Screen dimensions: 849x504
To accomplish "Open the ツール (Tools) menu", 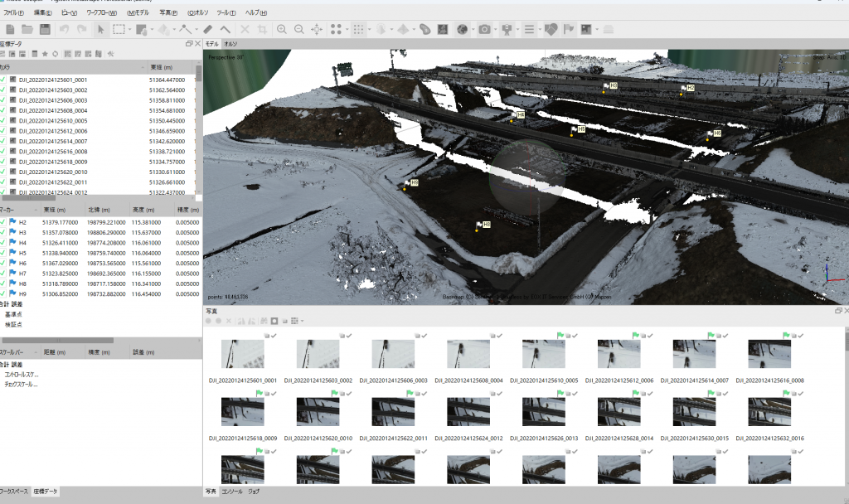I will pyautogui.click(x=226, y=12).
